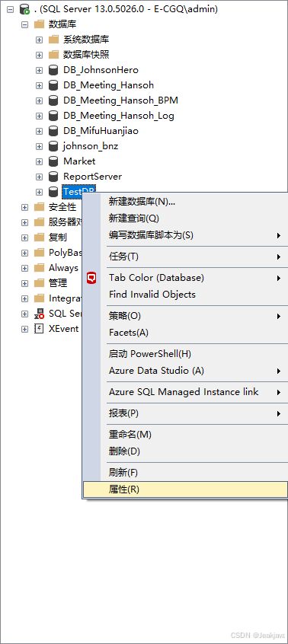
Task: Open the 任务(T) submenu arrow
Action: point(279,257)
